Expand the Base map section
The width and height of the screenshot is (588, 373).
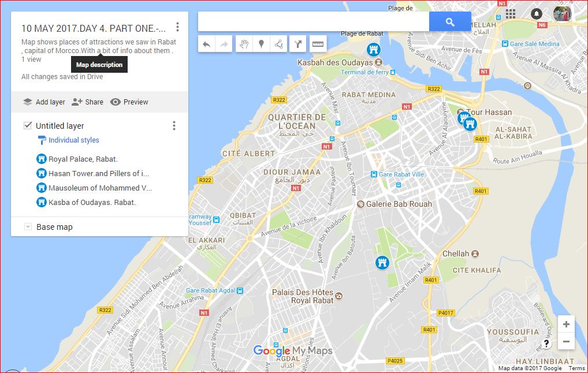(28, 227)
